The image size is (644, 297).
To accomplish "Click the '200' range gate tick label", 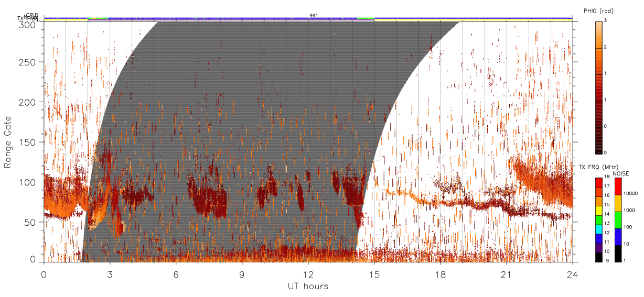I will 28,102.
